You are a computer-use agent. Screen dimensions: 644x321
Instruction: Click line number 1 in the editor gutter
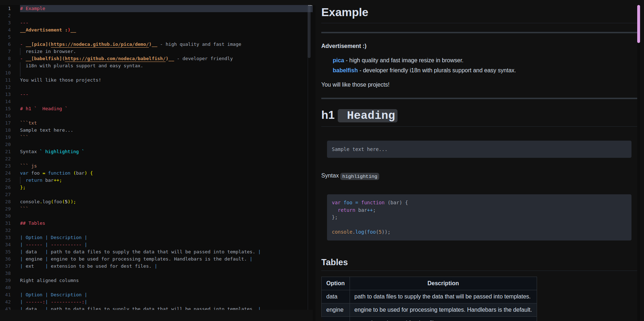click(9, 9)
